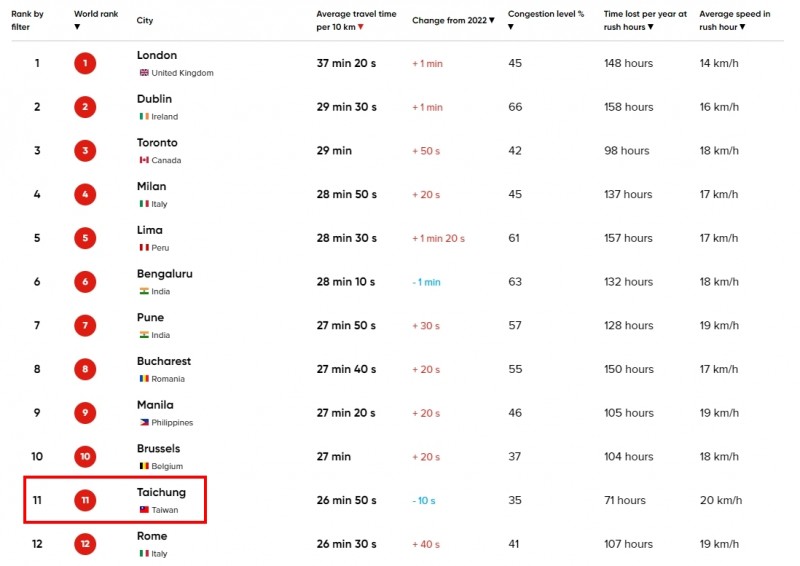Click the Belgium flag under Brussels
800x566 pixels.
(144, 466)
